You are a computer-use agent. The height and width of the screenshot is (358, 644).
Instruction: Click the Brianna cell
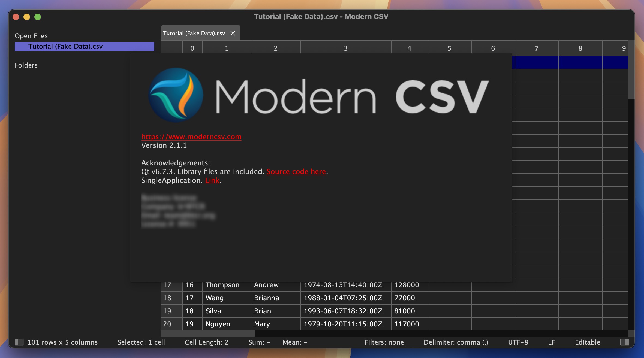[x=276, y=298]
